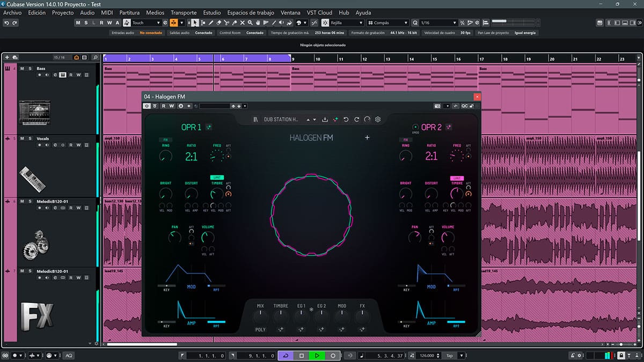Open the VST Cloud menu
644x362 pixels.
318,12
